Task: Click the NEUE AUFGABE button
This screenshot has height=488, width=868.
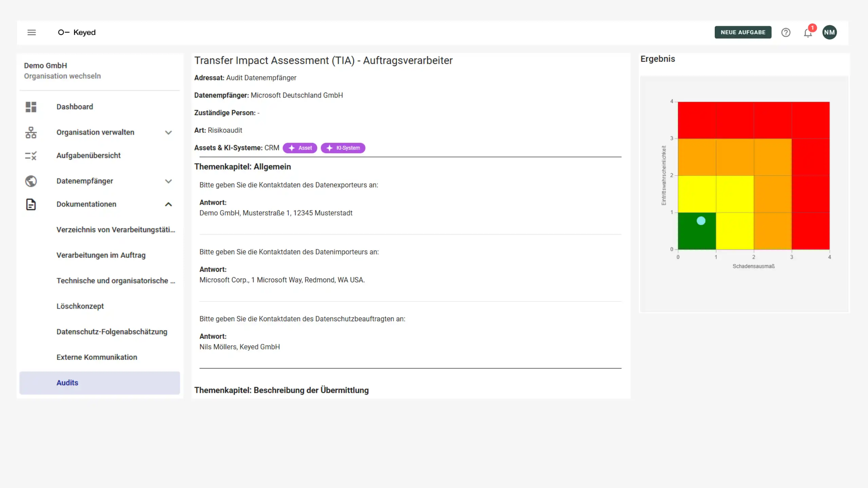Action: [743, 33]
